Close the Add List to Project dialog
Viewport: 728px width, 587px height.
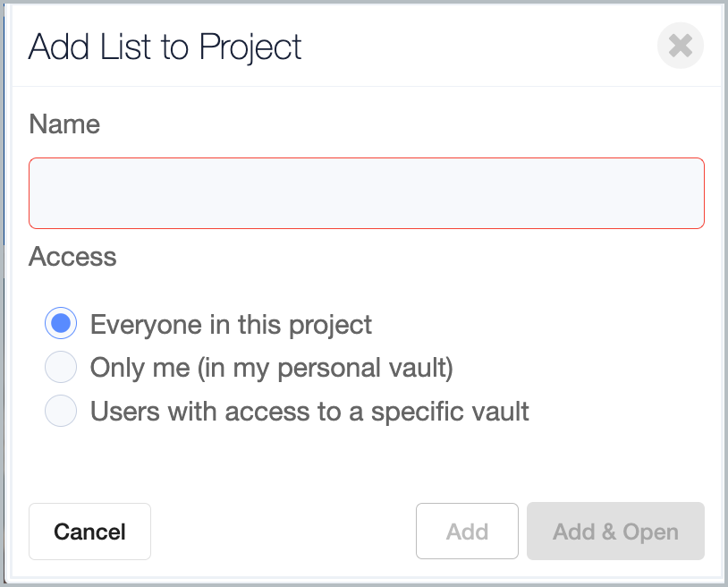681,46
